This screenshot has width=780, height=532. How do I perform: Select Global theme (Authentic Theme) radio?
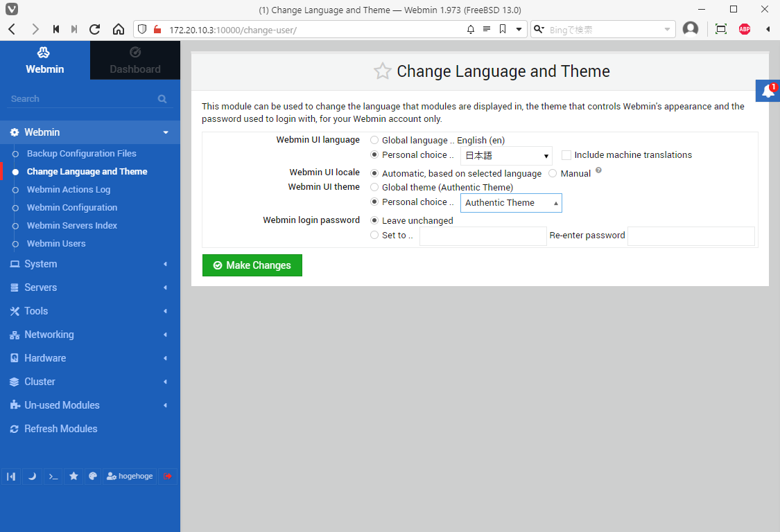(x=374, y=187)
